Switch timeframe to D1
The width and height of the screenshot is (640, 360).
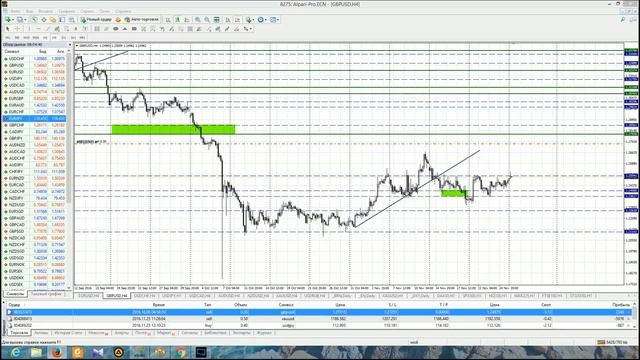[x=64, y=38]
